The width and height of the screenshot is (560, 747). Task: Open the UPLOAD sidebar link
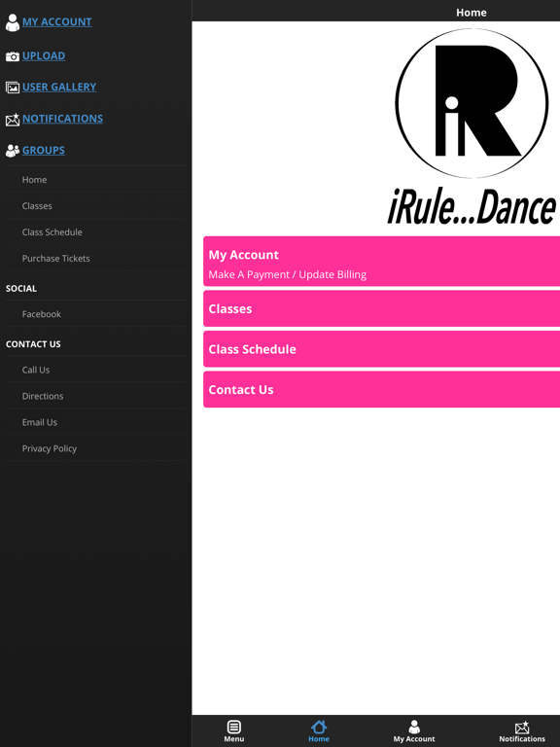[44, 55]
